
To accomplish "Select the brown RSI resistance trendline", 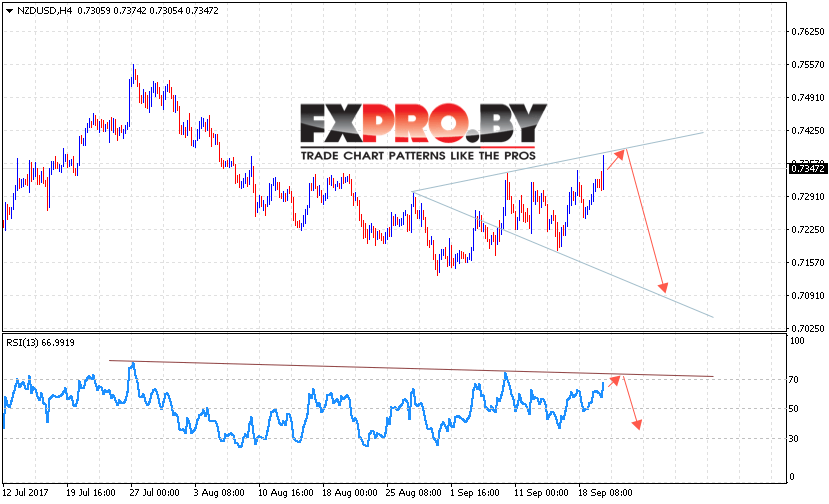I will [411, 369].
